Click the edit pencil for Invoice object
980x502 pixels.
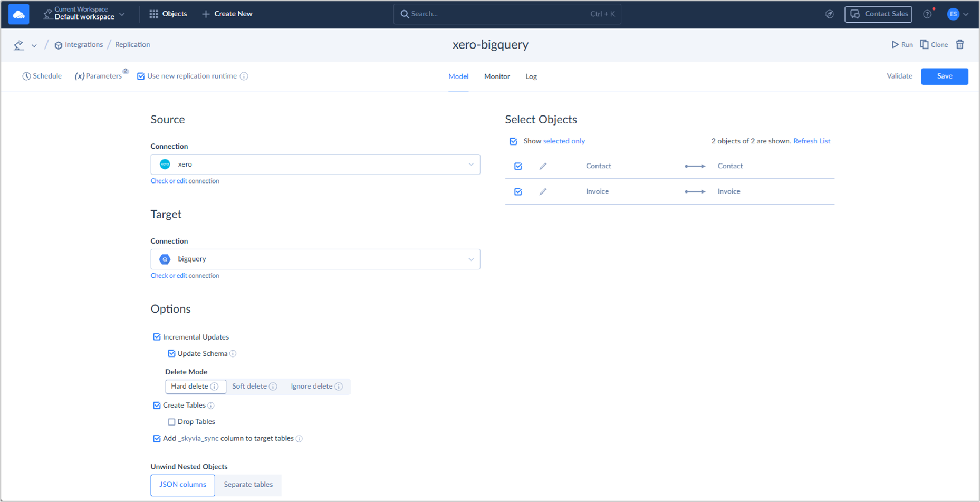[543, 191]
